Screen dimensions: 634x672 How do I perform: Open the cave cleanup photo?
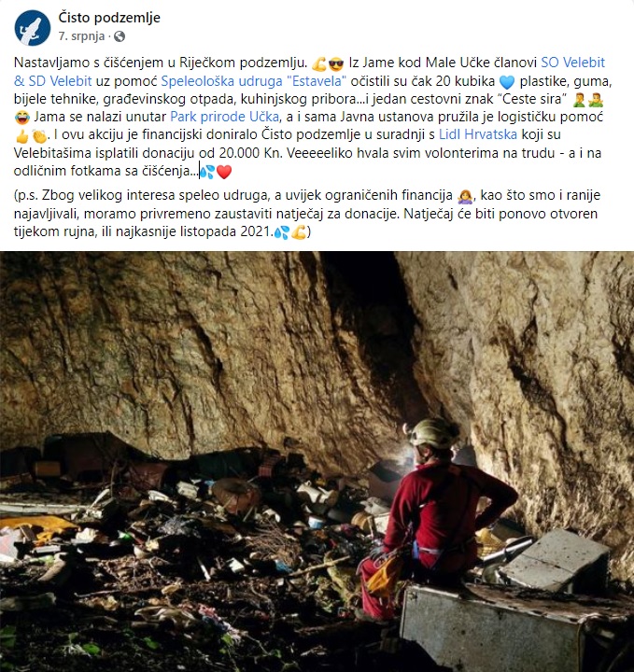317,462
